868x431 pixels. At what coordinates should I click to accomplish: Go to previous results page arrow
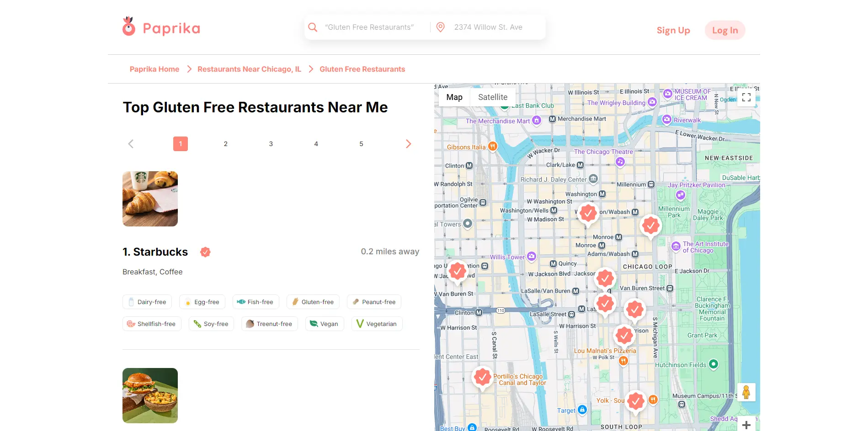(x=131, y=144)
